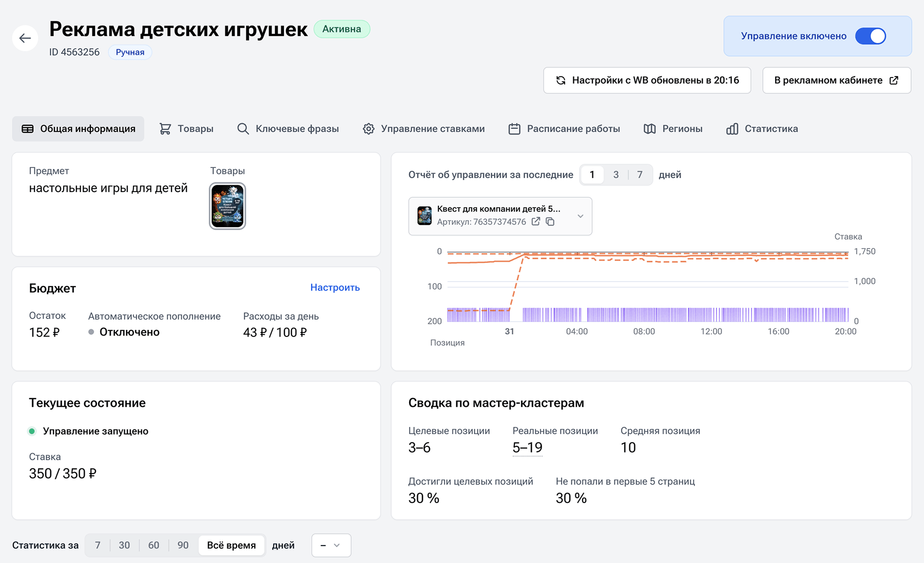
Task: Click Настроить link in Бюджет
Action: point(335,288)
